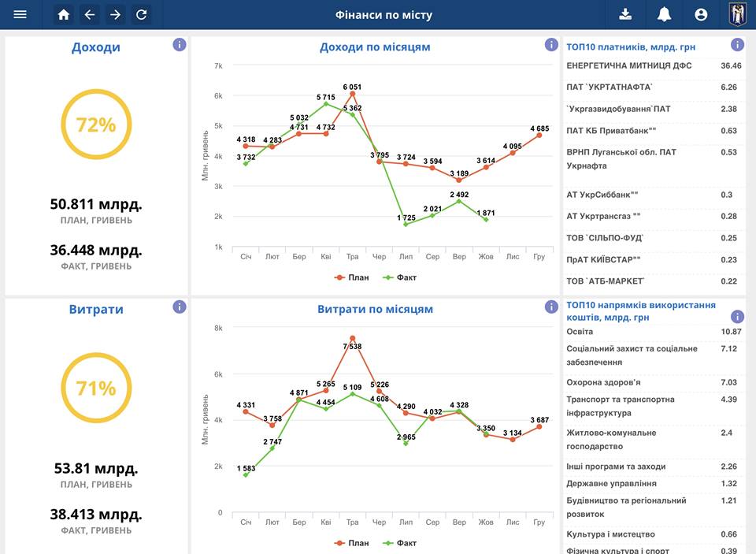Toggle План series in expenses chart legend
This screenshot has width=756, height=554.
pyautogui.click(x=351, y=543)
